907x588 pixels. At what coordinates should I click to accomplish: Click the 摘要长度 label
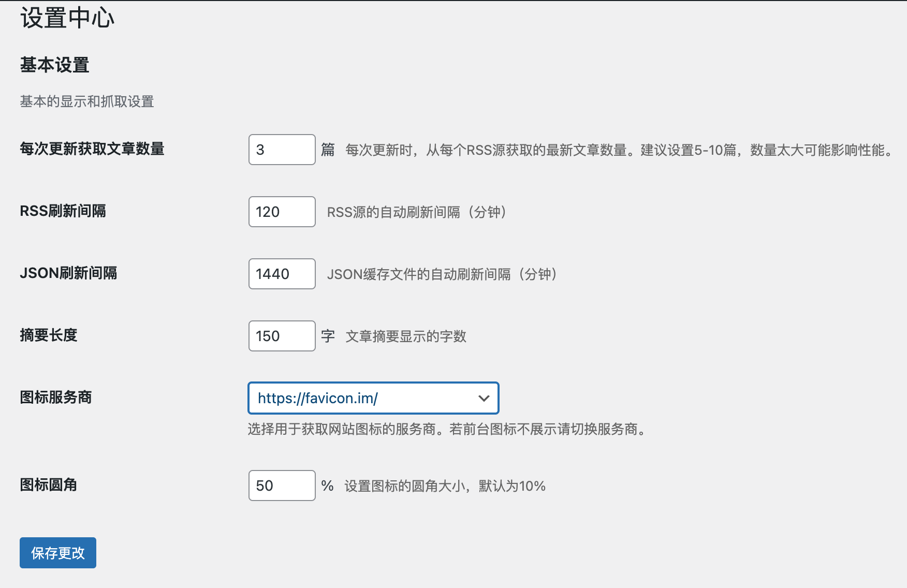tap(49, 335)
